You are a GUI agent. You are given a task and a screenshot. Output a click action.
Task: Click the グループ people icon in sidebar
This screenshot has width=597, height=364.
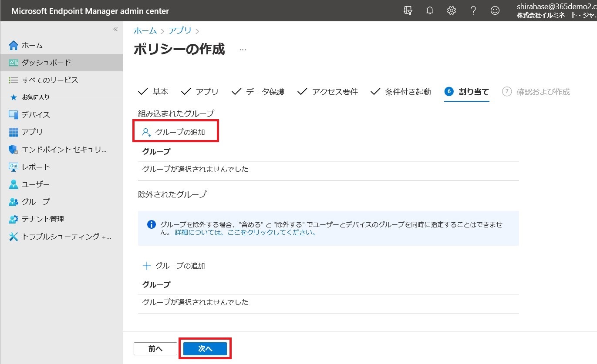pos(13,202)
